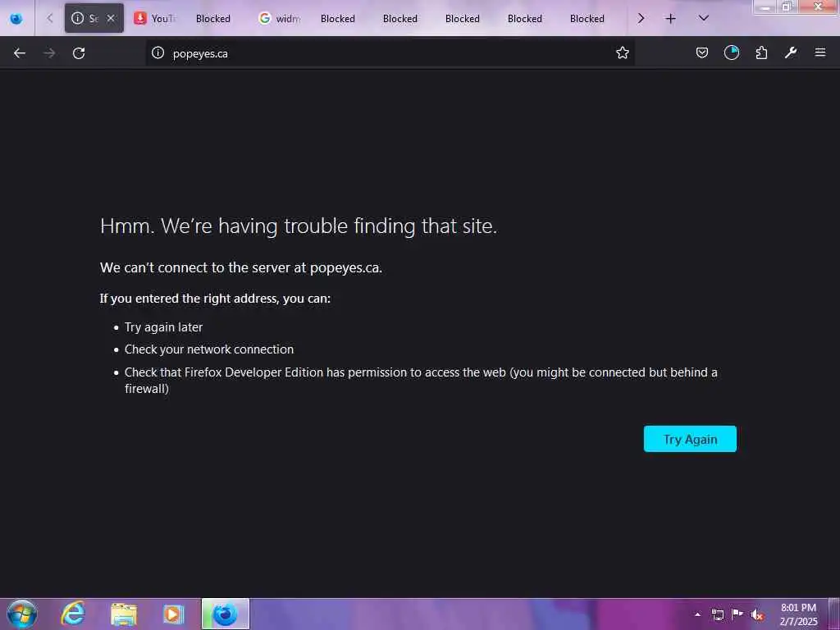Viewport: 840px width, 630px height.
Task: Close the active Server Not Found tab
Action: (111, 18)
